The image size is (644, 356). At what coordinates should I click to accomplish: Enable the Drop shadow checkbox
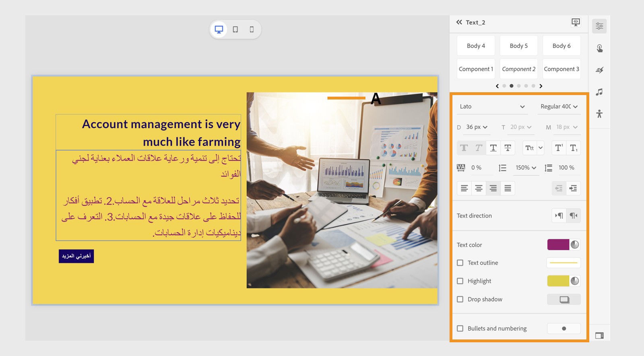click(460, 299)
